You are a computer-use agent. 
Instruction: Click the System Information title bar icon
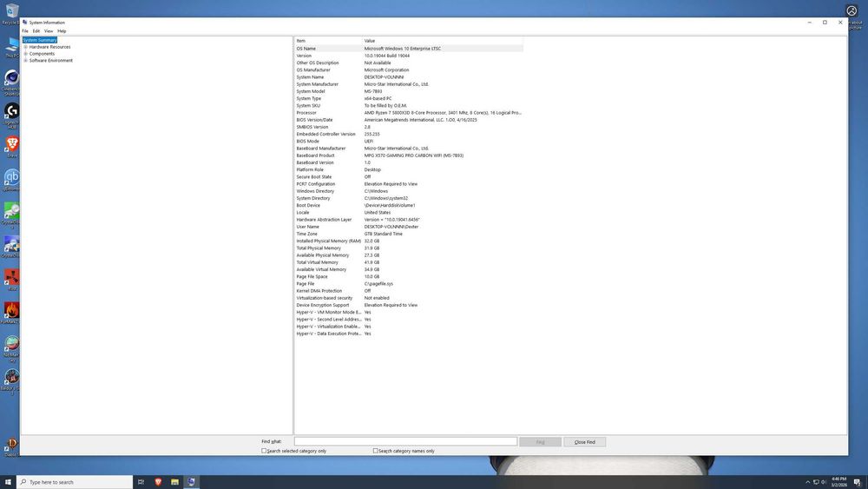(x=25, y=23)
